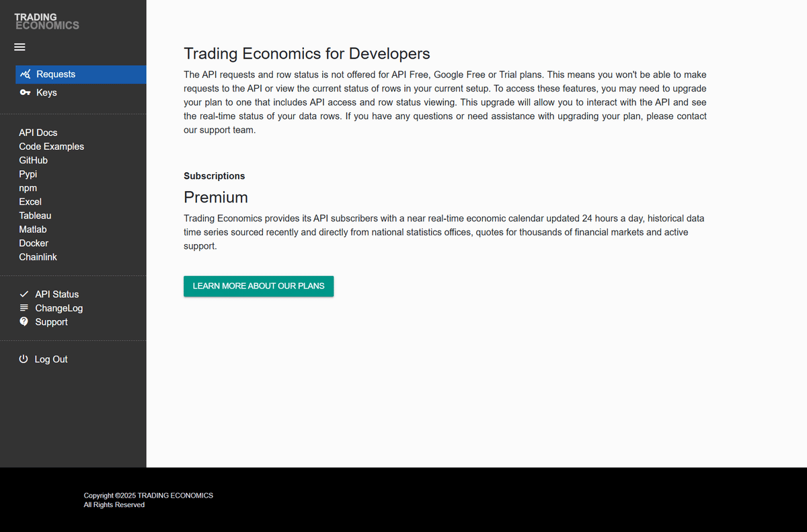Screen dimensions: 807x532
Task: Switch to the Keys section
Action: (46, 92)
